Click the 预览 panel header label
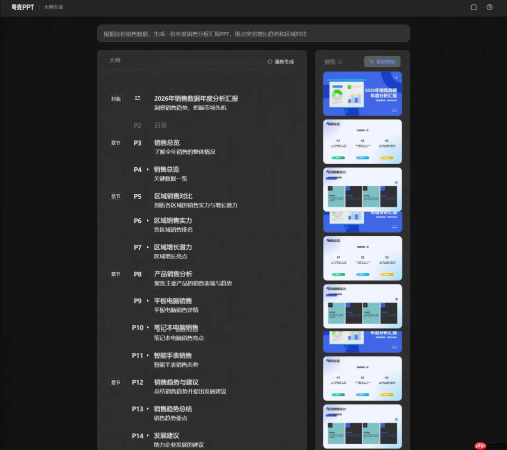 coord(330,62)
